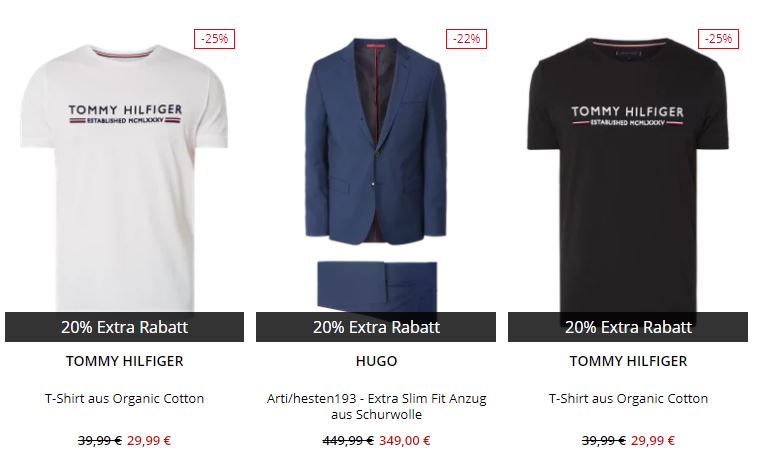765x464 pixels.
Task: Open T-Shirt aus Organic Cotton title, white shirt
Action: [124, 399]
